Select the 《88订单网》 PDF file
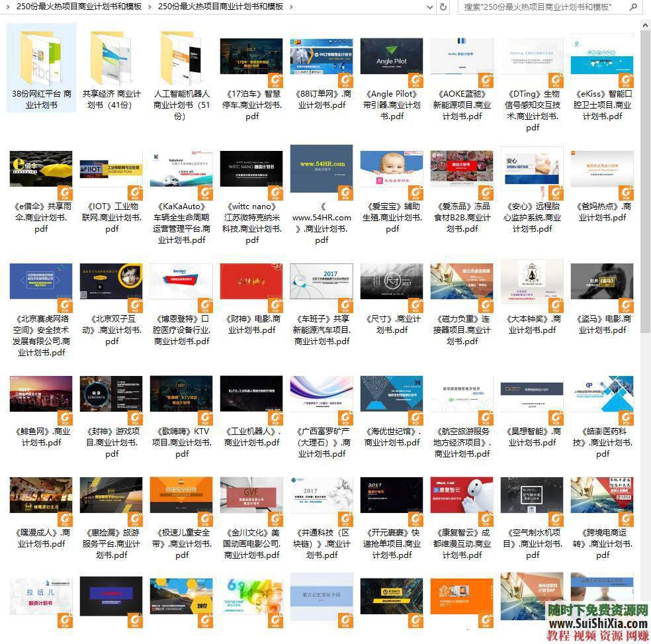Screen dimensions: 651x644 pyautogui.click(x=322, y=74)
